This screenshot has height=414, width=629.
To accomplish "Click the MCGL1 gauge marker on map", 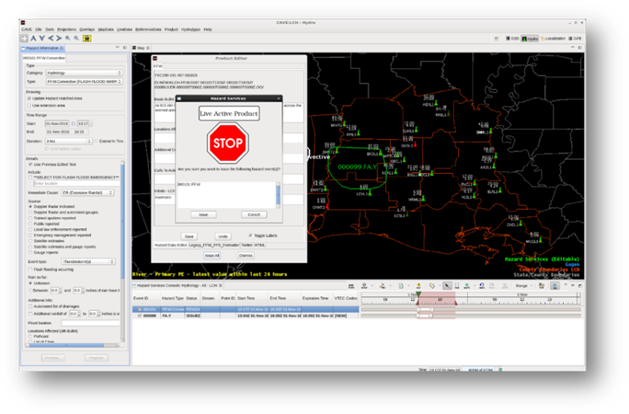I will pyautogui.click(x=541, y=240).
